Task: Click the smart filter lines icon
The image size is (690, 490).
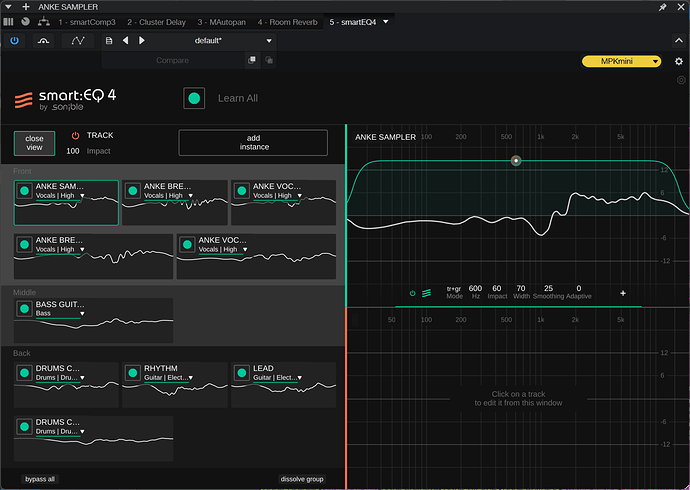Action: click(x=426, y=293)
